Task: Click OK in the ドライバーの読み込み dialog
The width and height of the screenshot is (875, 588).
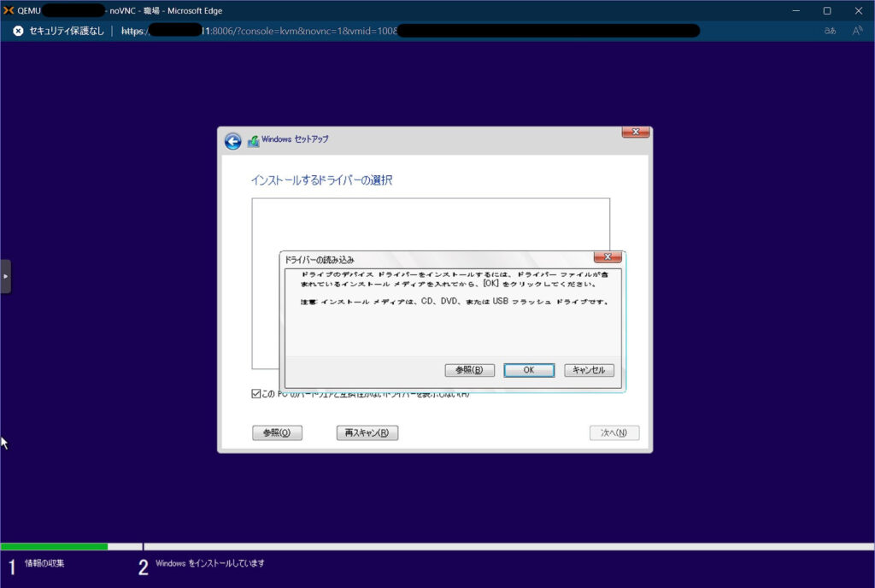Action: tap(528, 370)
